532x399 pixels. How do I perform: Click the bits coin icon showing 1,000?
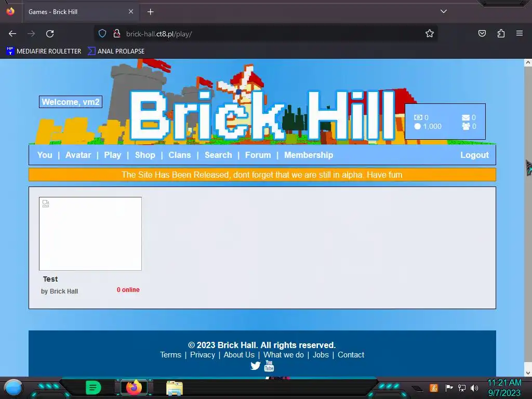click(x=417, y=126)
